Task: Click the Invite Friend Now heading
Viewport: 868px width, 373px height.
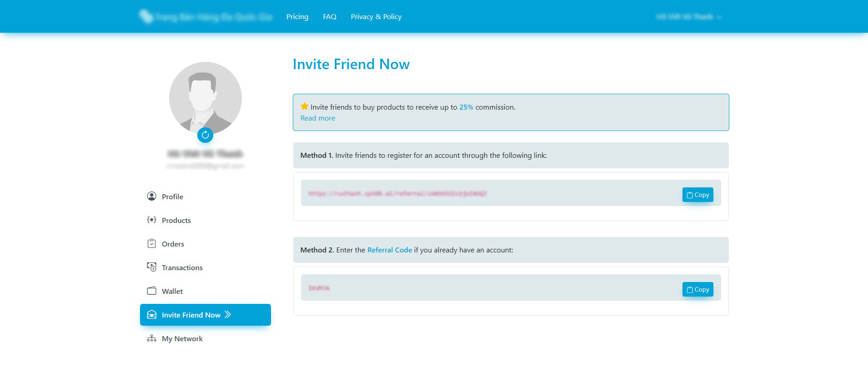Action: click(x=351, y=64)
